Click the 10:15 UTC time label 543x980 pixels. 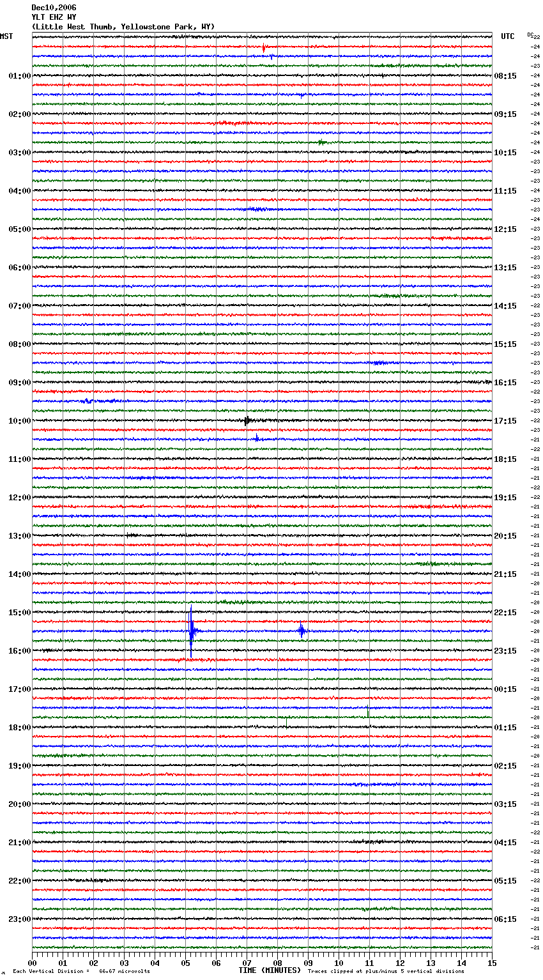point(505,153)
